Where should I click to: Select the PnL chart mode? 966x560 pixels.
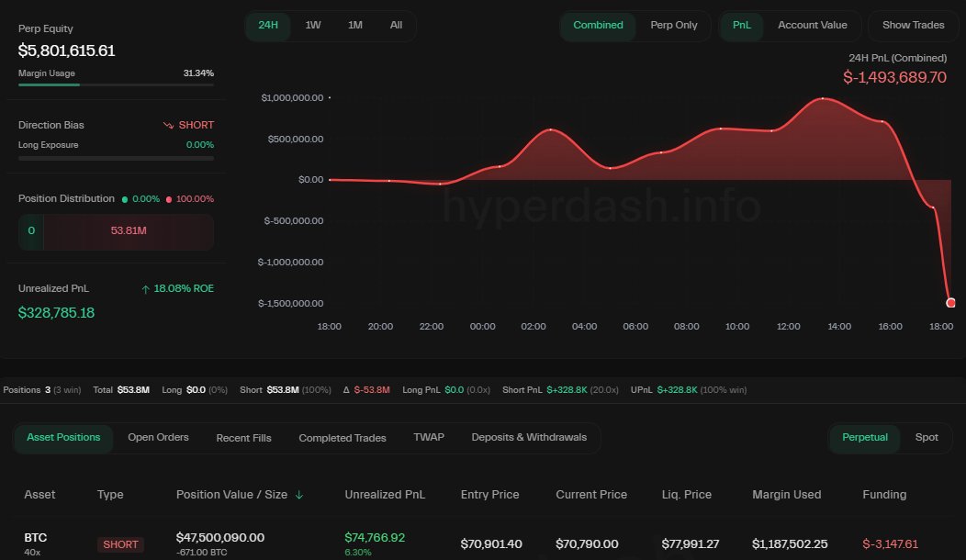741,26
